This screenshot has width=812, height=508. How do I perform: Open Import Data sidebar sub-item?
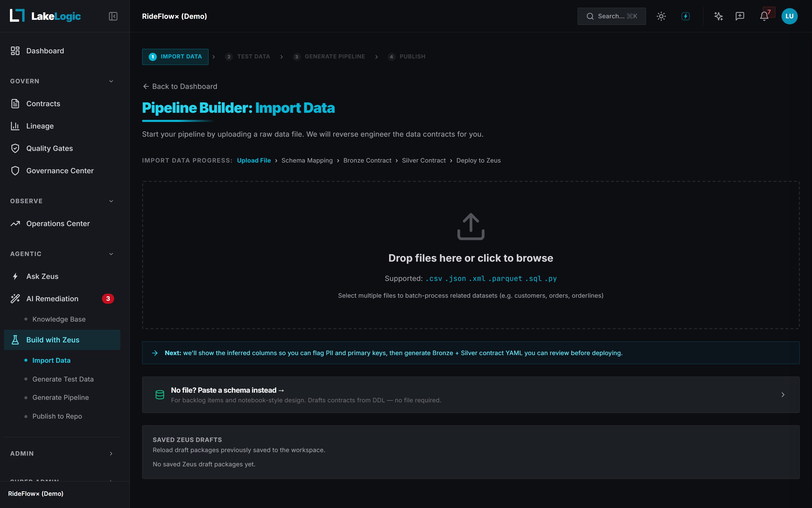pyautogui.click(x=51, y=360)
